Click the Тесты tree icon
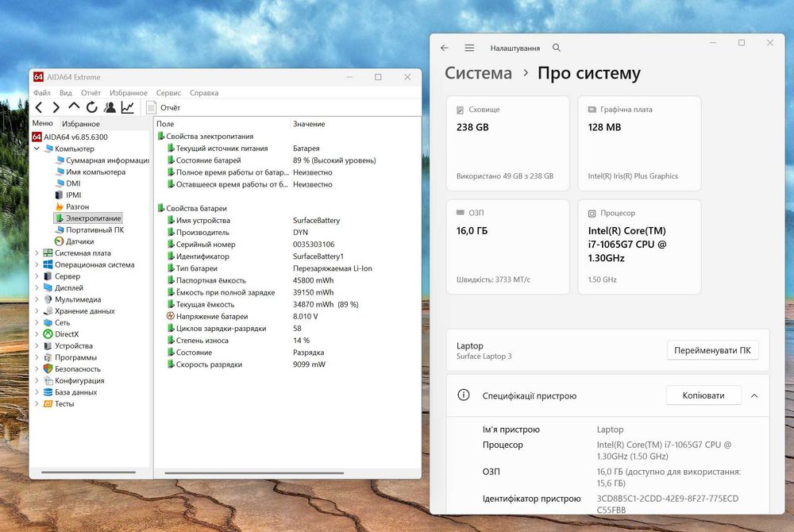Screen dimensions: 794x532 point(48,404)
